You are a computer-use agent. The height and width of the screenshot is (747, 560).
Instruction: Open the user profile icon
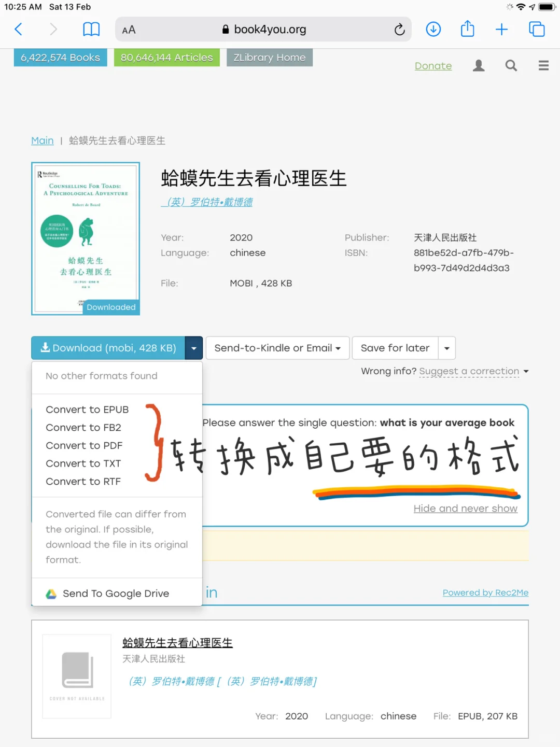click(x=479, y=65)
